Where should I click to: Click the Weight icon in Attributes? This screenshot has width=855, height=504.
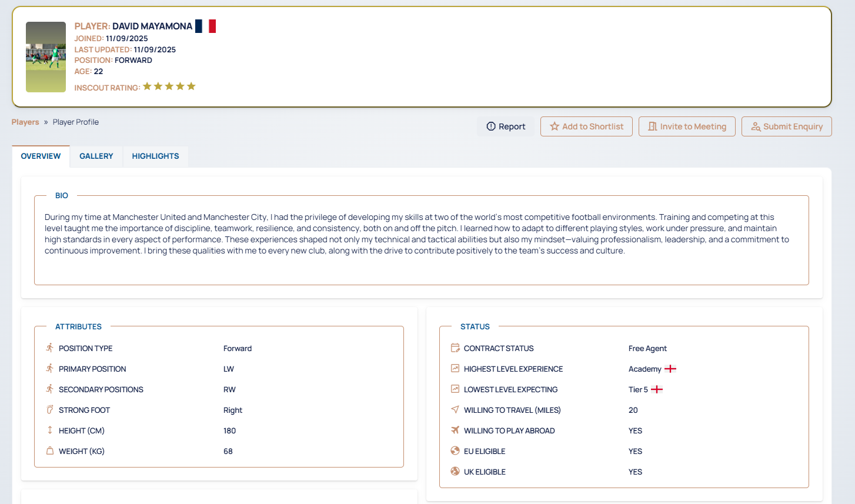pyautogui.click(x=50, y=451)
